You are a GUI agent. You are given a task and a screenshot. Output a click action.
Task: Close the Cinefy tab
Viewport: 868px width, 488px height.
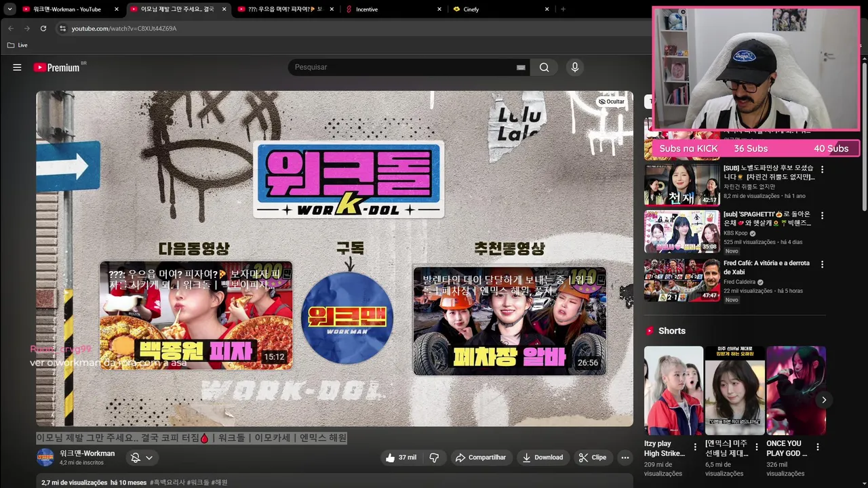(547, 9)
